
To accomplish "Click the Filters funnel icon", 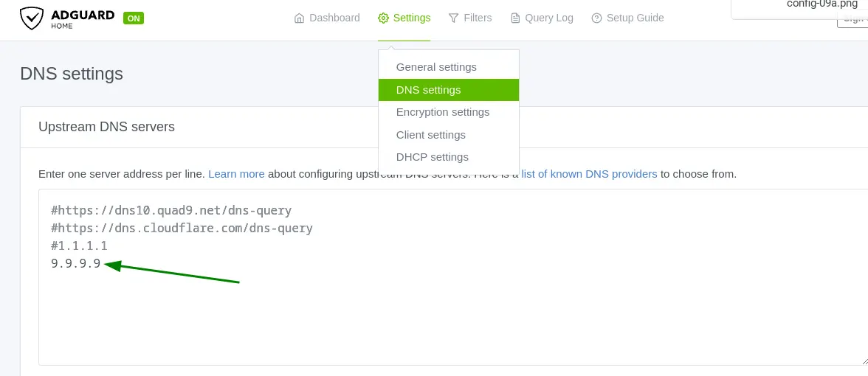I will pyautogui.click(x=453, y=18).
